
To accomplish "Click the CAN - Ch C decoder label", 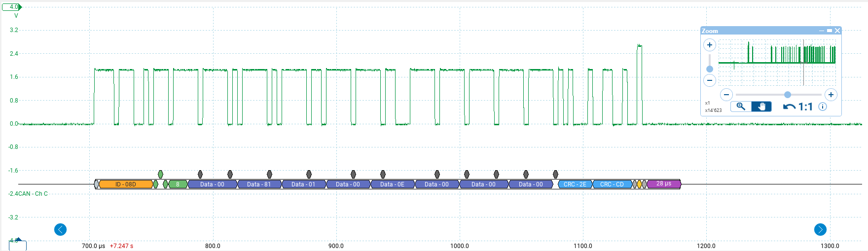I will click(x=33, y=194).
